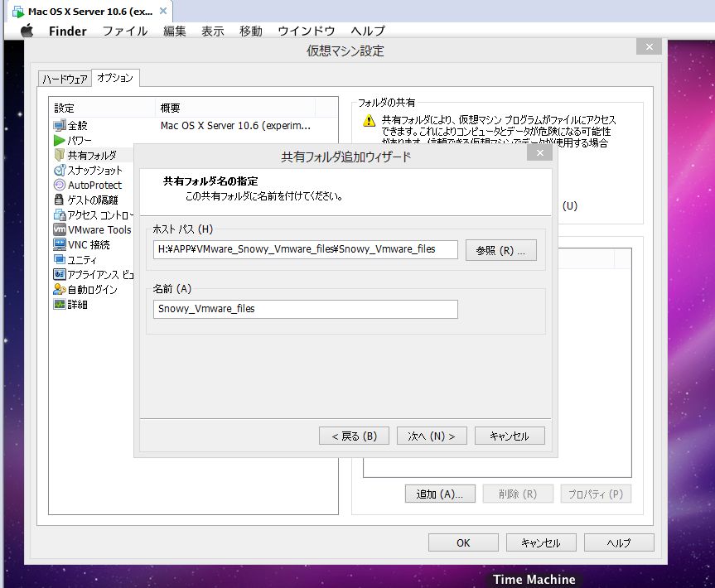
Task: Close the 仮想マシン設定 window
Action: coord(650,46)
